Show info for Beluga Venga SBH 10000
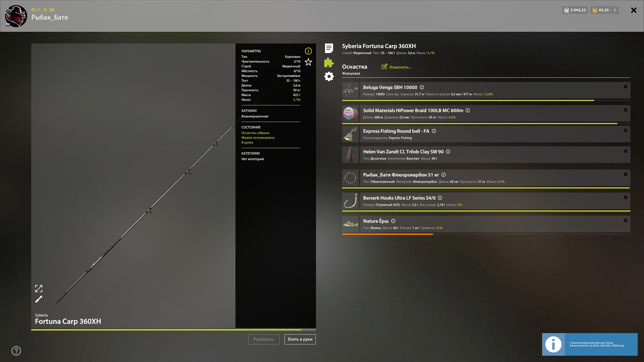 (x=422, y=87)
